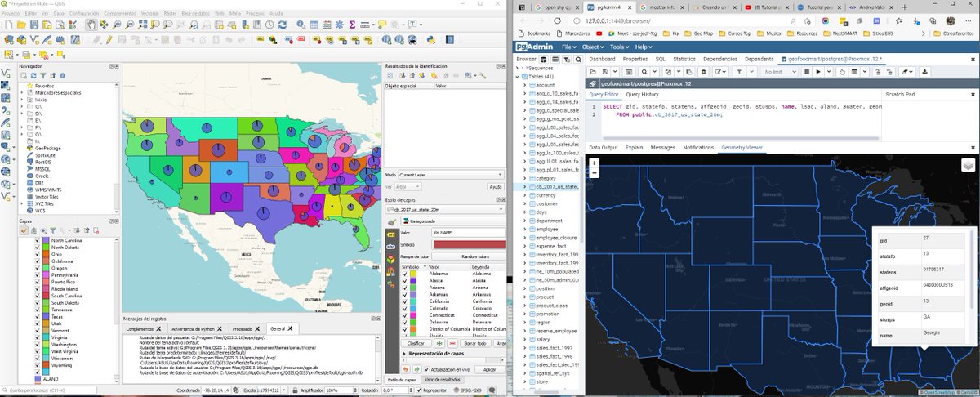The height and width of the screenshot is (397, 980).
Task: Open the Complementos menu in QGIS
Action: pyautogui.click(x=120, y=14)
